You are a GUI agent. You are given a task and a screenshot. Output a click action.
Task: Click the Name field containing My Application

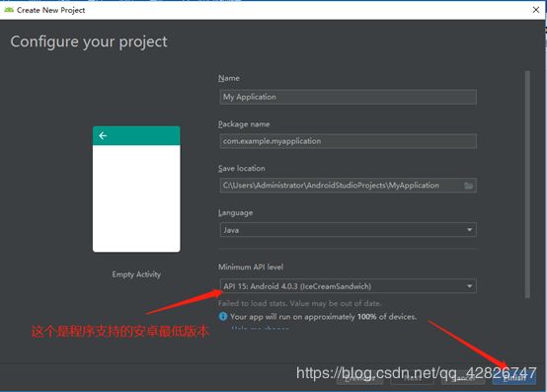point(349,97)
